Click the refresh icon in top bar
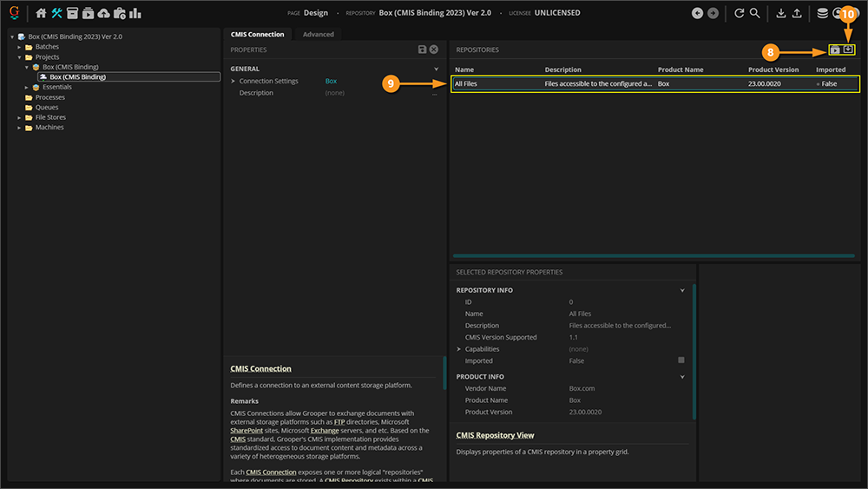868x489 pixels. coord(739,13)
